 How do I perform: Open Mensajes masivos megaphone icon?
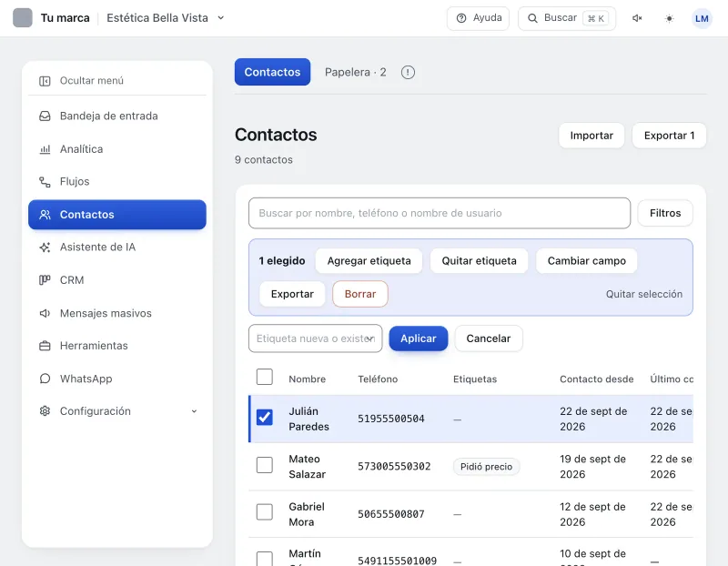pos(45,313)
